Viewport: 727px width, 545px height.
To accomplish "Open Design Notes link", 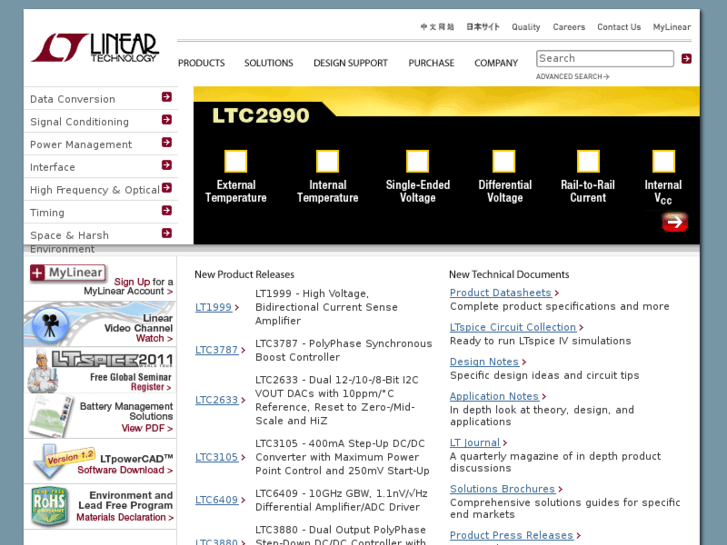I will tap(484, 362).
